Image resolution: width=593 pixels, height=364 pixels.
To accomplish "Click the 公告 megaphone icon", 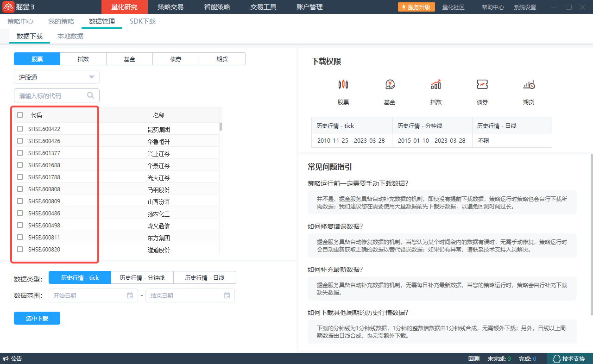I will tap(6, 359).
